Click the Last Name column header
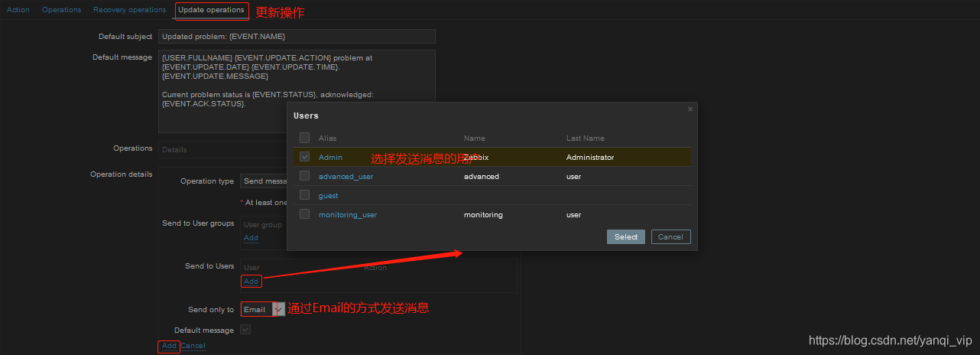 click(x=585, y=138)
